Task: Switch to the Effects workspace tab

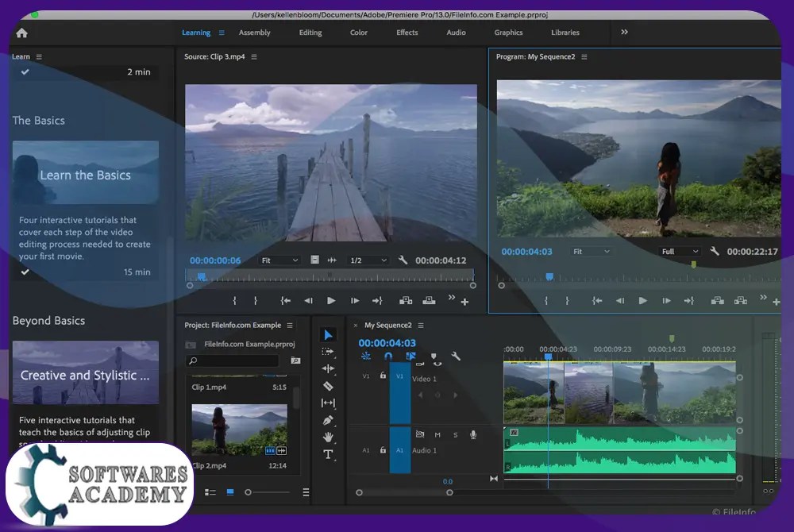Action: pos(407,33)
